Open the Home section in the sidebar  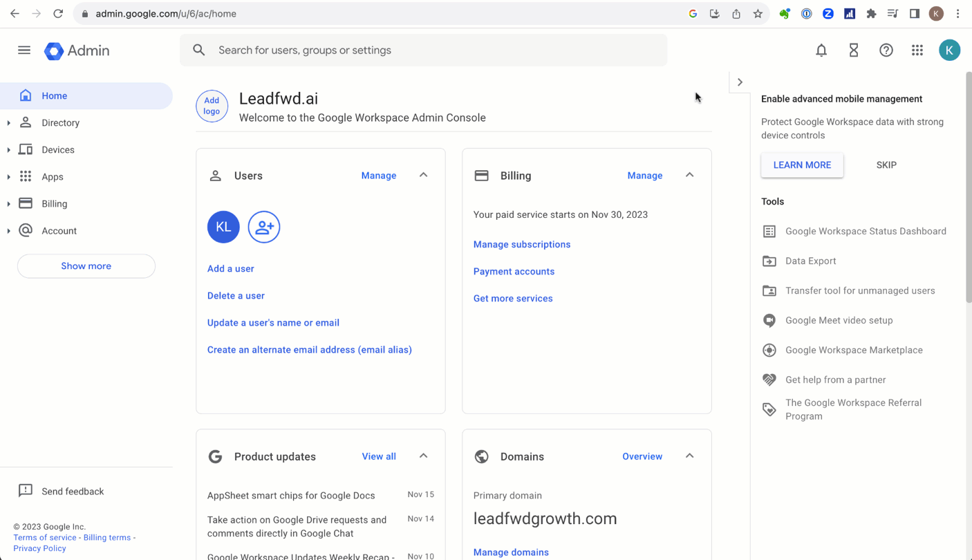tap(56, 95)
